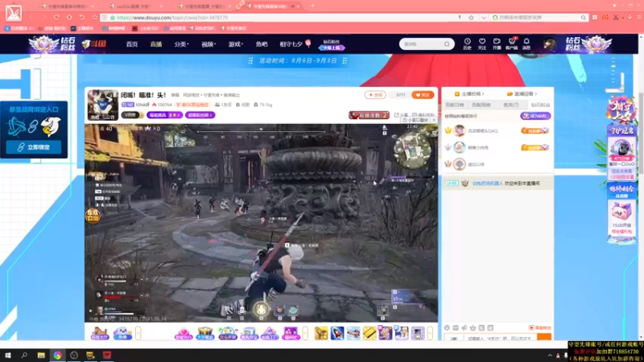
Task: Send the rocket gift icon
Action: pos(337,333)
